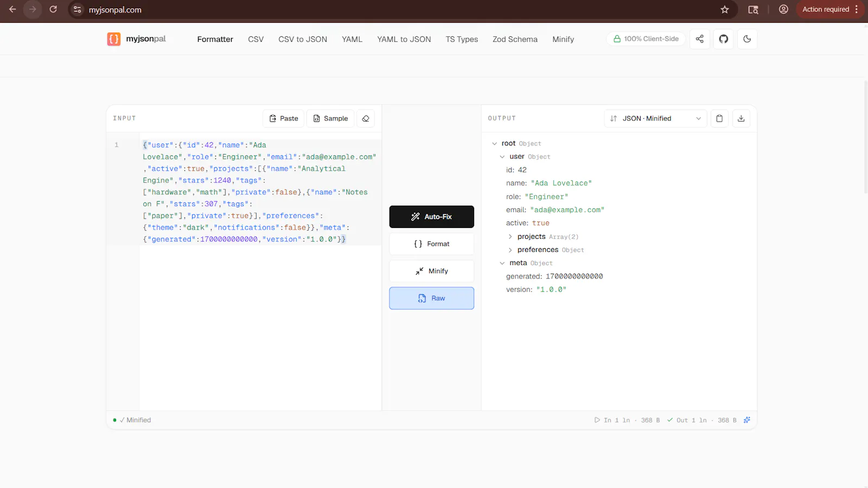
Task: Switch to YAML to JSON tab
Action: coord(404,39)
